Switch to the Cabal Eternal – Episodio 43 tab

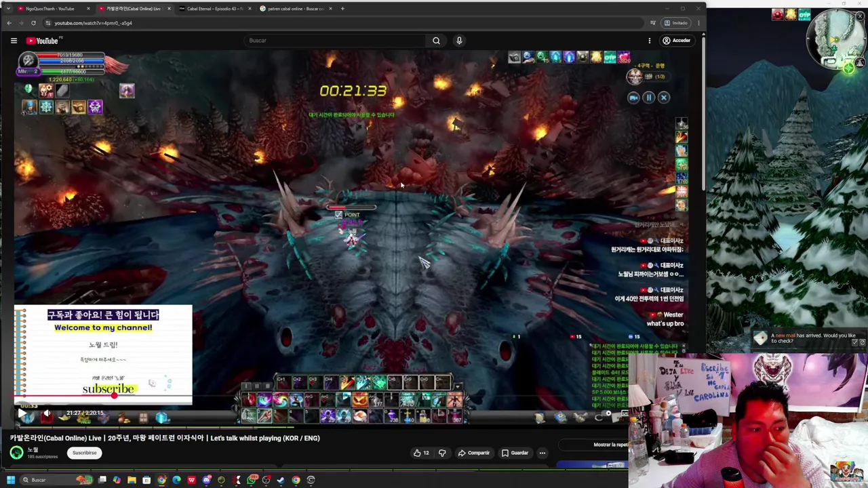(214, 9)
